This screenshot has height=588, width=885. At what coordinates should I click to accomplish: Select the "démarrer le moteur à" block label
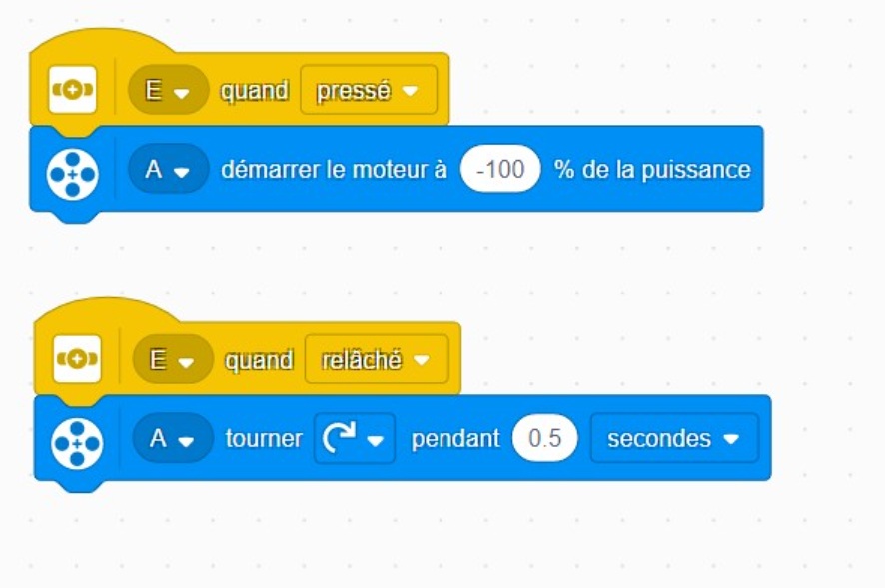click(334, 170)
